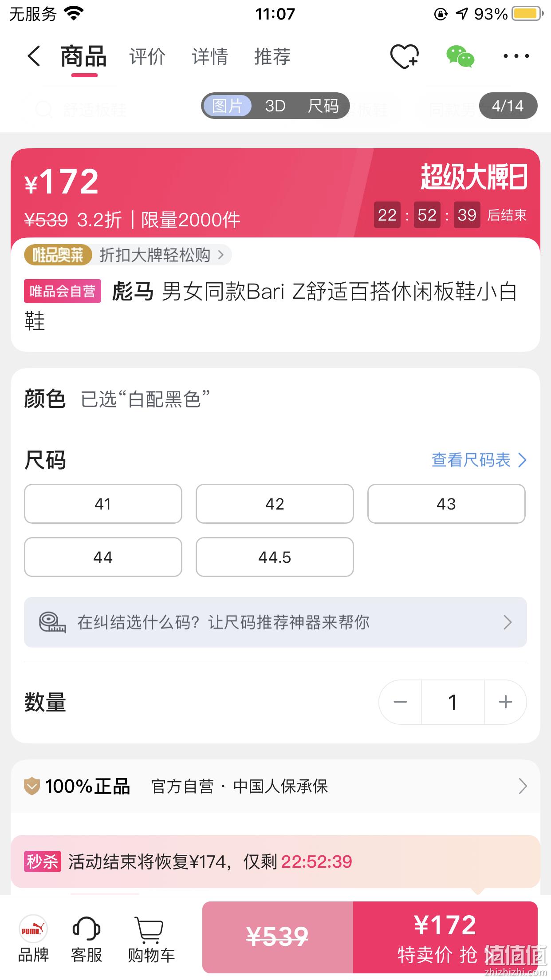Increase quantity with the plus button
The image size is (551, 980).
(505, 702)
